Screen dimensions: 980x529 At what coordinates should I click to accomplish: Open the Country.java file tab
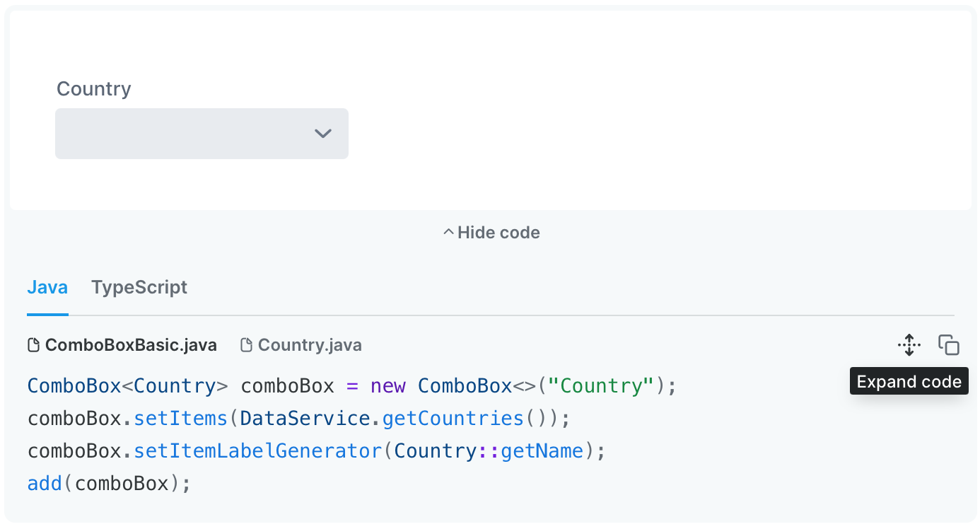[301, 345]
